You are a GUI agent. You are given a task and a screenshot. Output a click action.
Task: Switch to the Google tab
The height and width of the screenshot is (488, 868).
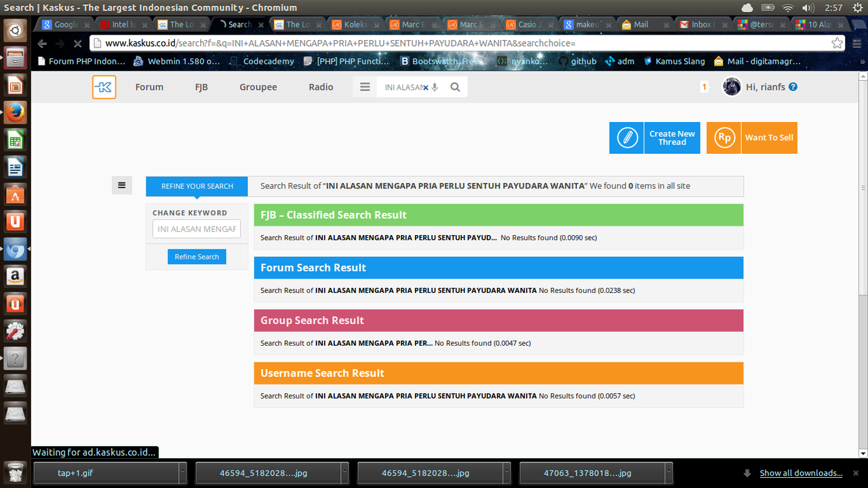point(66,24)
